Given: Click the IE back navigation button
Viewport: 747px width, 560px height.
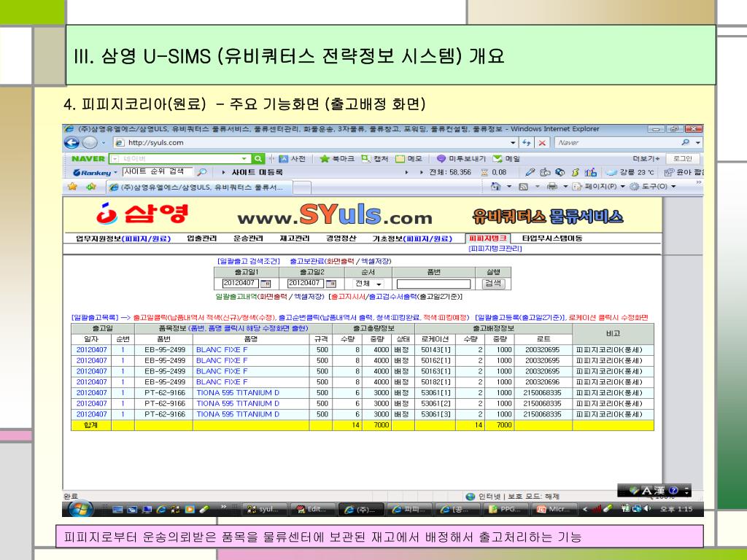Looking at the screenshot, I should [72, 142].
